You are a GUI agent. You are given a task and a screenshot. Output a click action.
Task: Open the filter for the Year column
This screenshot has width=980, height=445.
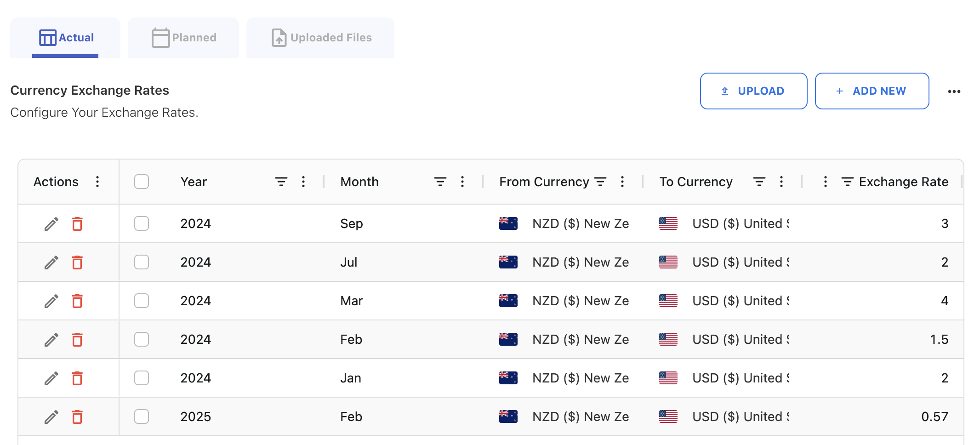[x=281, y=182]
